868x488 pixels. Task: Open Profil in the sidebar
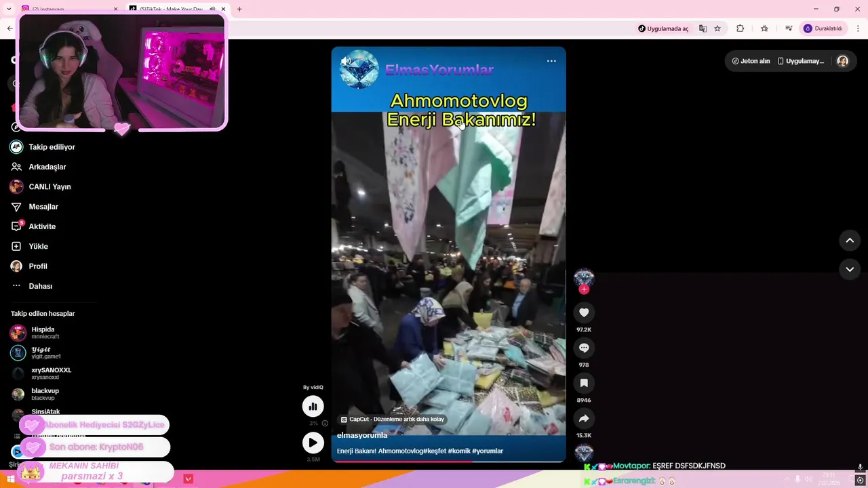pyautogui.click(x=29, y=266)
